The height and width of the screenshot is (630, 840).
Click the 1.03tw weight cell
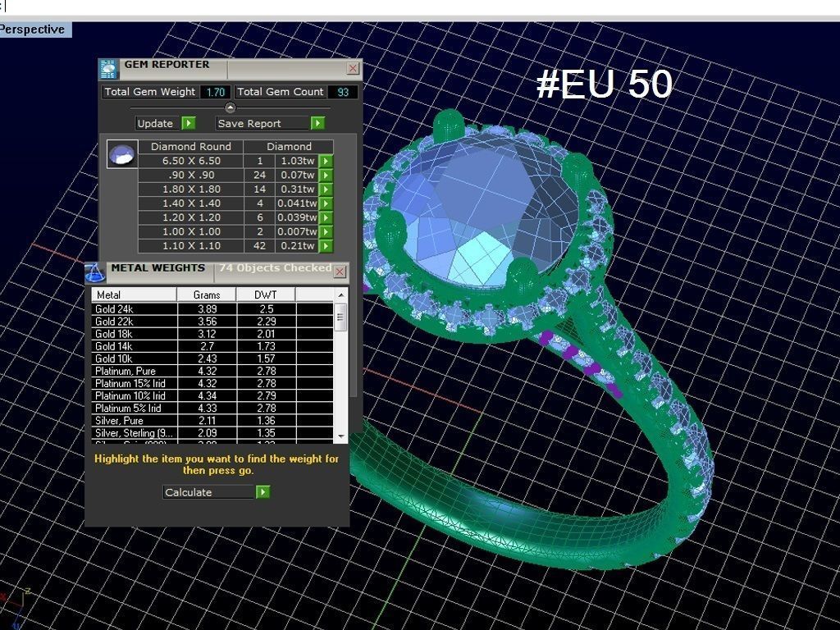pos(297,161)
